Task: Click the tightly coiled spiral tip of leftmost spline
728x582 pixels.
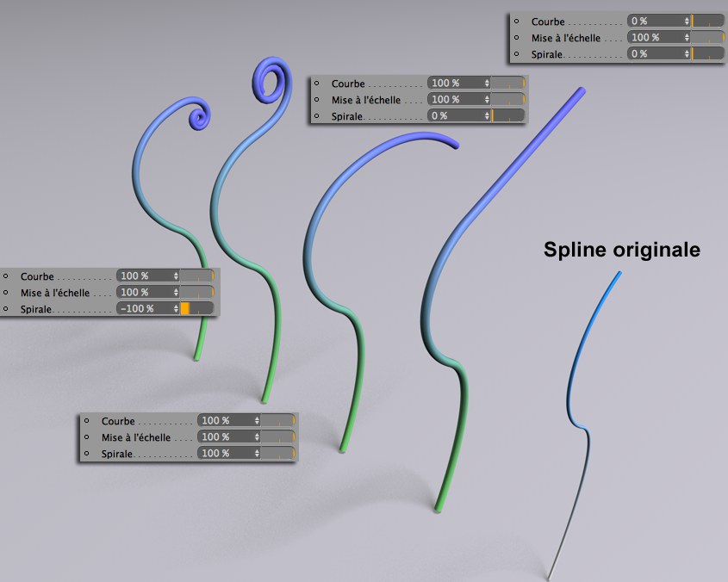Action: [x=199, y=115]
